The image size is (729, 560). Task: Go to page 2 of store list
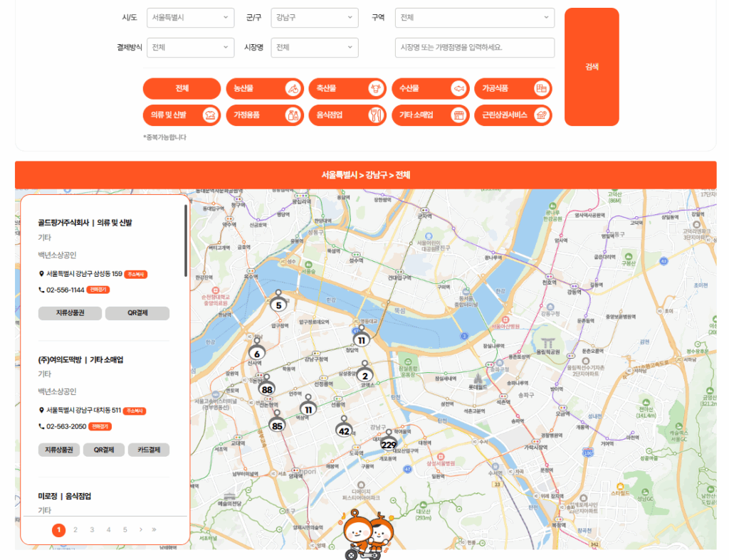(x=75, y=529)
